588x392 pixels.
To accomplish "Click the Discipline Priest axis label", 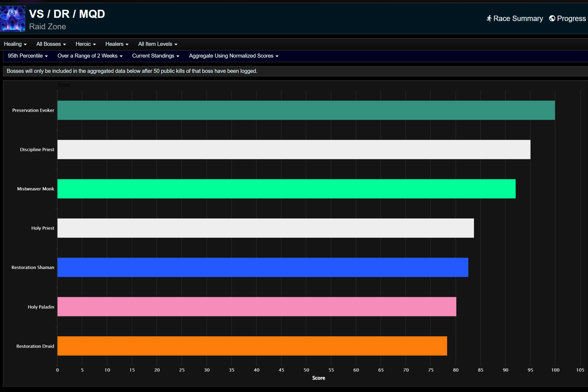I will 37,150.
